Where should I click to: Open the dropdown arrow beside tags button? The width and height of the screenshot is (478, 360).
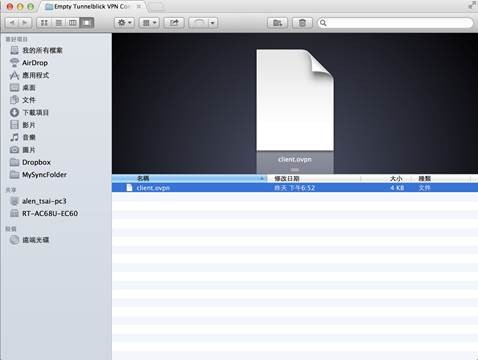click(x=212, y=23)
